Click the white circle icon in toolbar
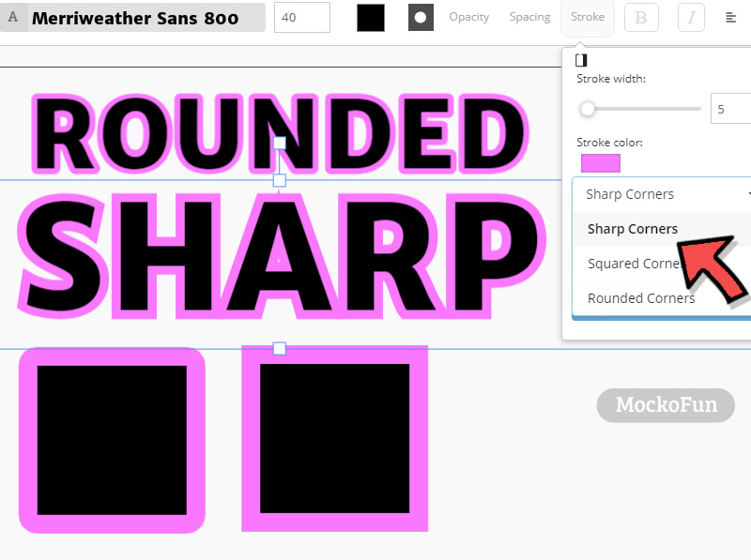This screenshot has width=751, height=560. tap(421, 17)
